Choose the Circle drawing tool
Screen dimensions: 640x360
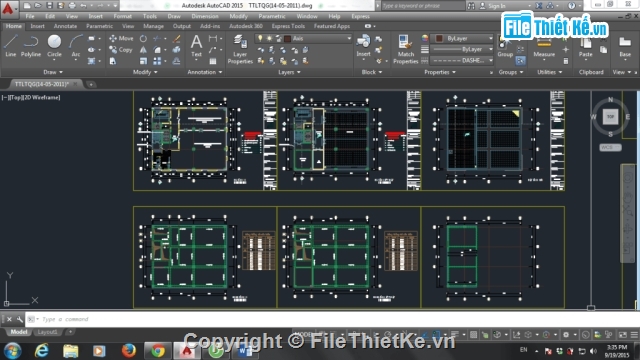point(54,45)
